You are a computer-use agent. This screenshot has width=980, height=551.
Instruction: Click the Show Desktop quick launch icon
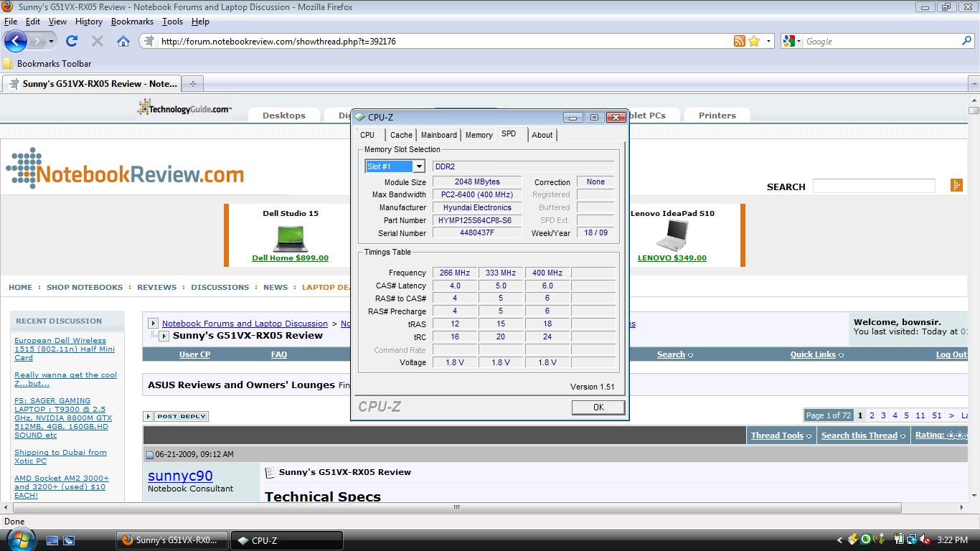(x=52, y=540)
